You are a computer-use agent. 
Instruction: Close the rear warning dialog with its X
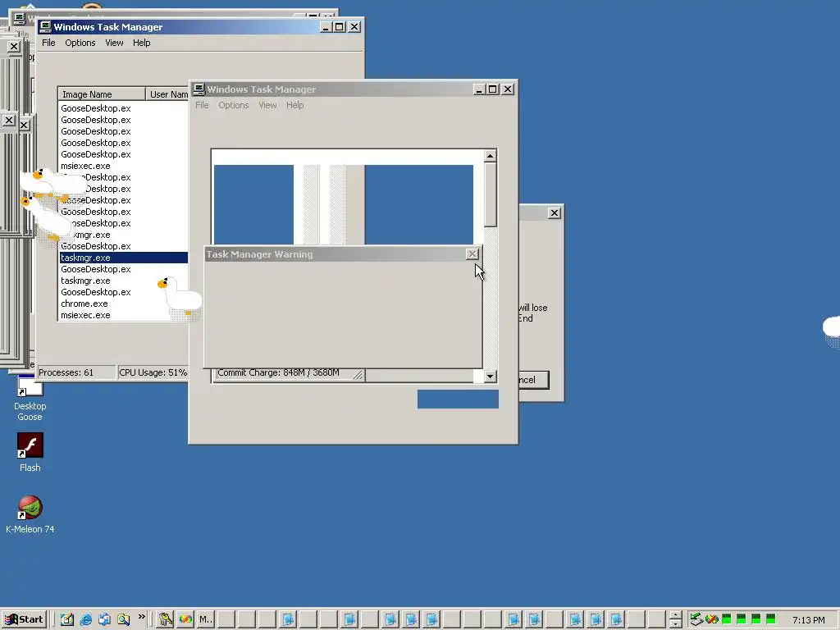point(555,213)
